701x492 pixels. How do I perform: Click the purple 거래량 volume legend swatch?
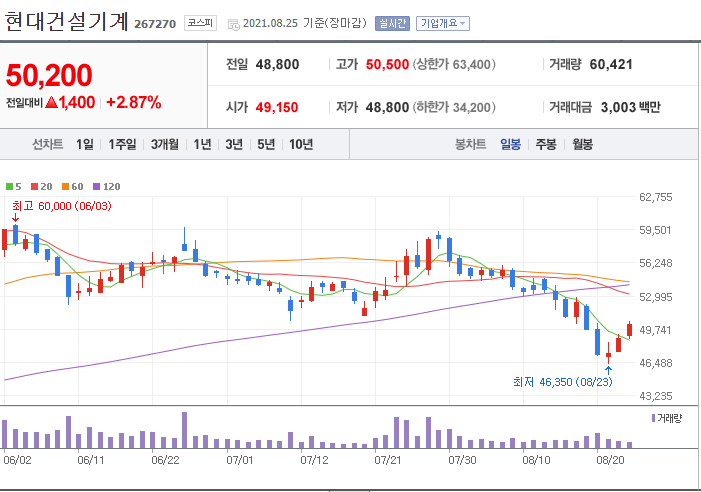click(x=653, y=418)
